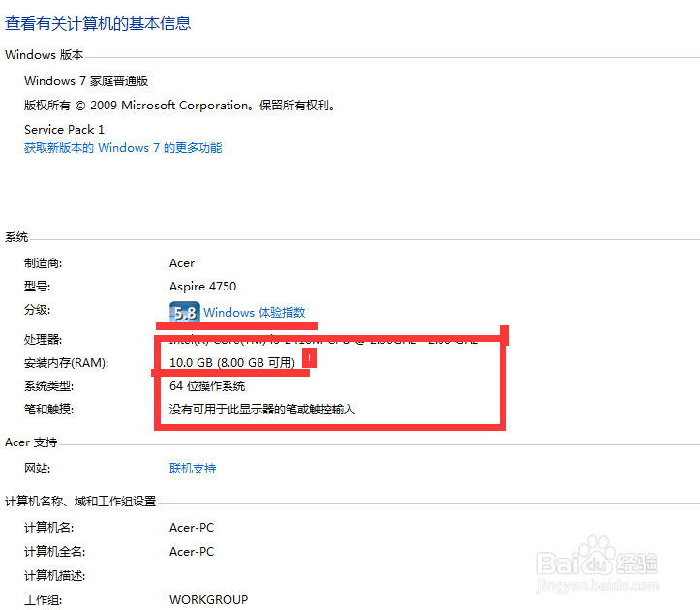
Task: Click the 计算机描述: label
Action: pos(54,575)
